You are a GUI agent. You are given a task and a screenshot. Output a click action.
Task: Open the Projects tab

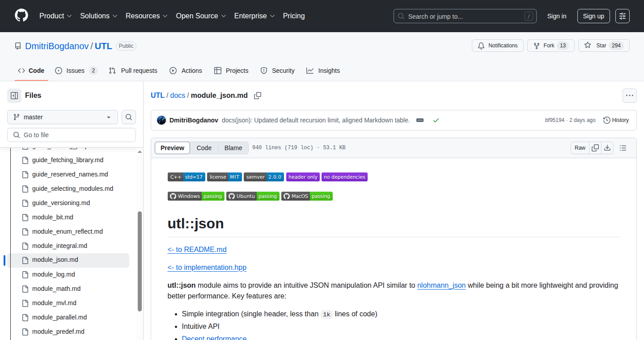tap(231, 71)
